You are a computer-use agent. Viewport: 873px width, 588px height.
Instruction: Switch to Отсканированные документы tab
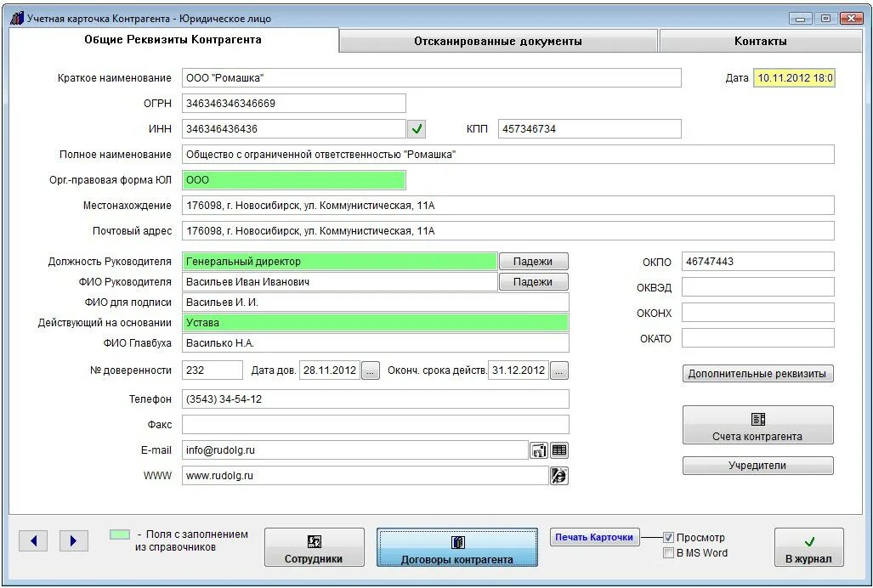pyautogui.click(x=498, y=41)
